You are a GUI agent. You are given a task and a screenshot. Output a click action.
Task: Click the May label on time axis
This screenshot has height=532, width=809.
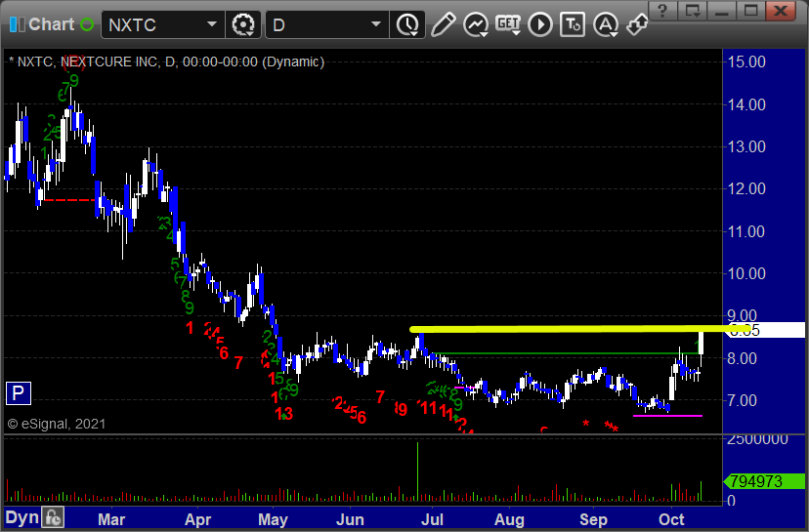(273, 519)
